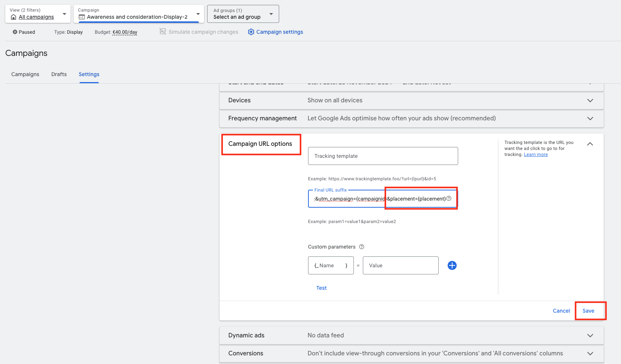Switch to the Drafts tab

59,74
